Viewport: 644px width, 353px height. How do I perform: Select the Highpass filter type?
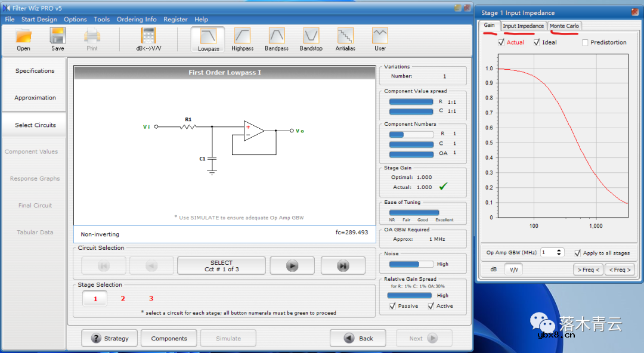pos(242,37)
